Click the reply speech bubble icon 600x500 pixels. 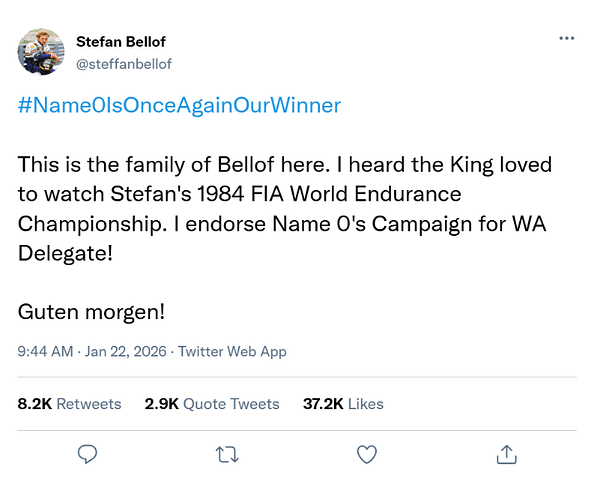click(88, 454)
